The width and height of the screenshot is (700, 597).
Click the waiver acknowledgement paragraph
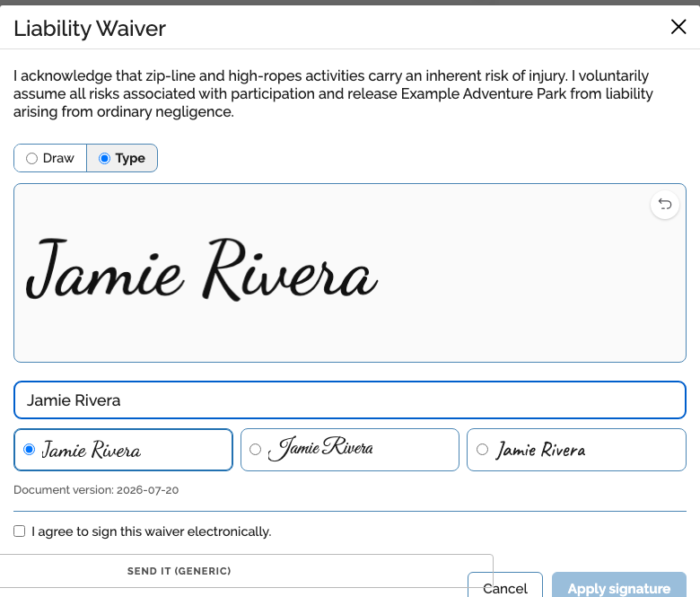333,93
